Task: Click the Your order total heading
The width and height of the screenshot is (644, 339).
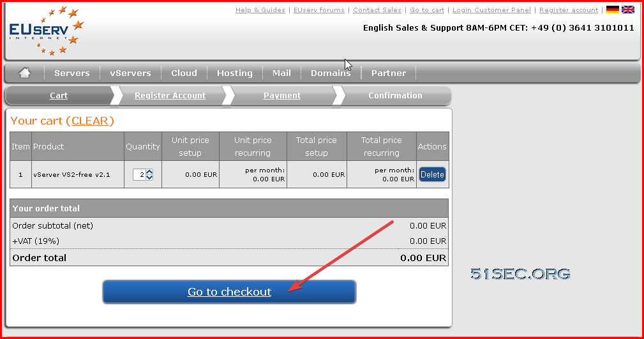Action: tap(46, 208)
